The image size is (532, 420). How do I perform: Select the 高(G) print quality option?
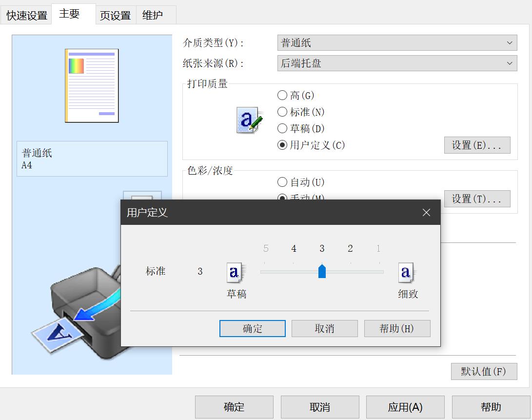(283, 95)
